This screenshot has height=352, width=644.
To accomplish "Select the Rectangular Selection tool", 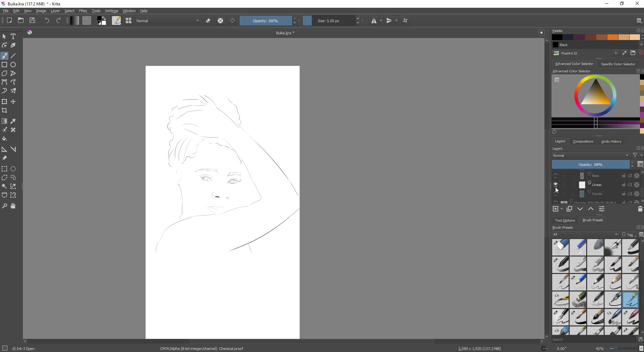I will (x=4, y=169).
